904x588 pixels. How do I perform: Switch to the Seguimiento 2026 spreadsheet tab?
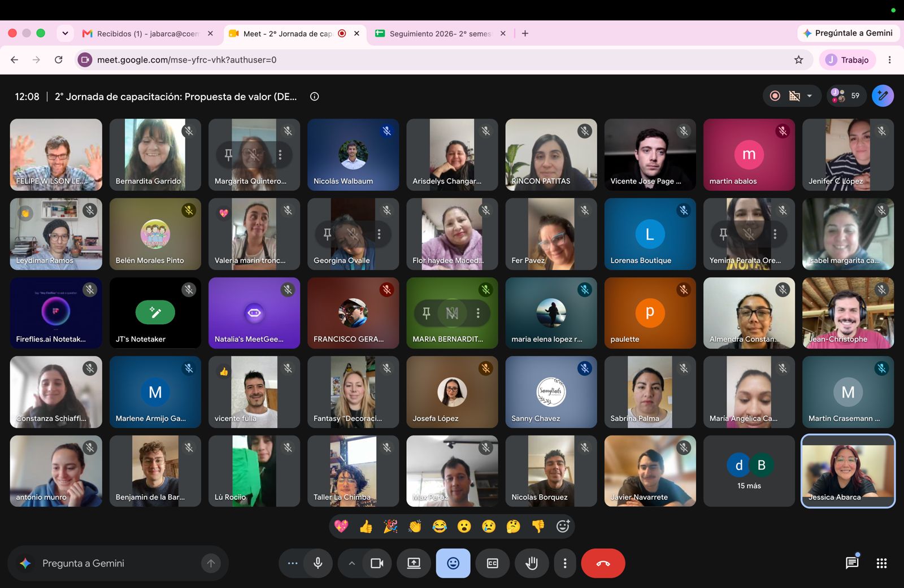coord(441,33)
